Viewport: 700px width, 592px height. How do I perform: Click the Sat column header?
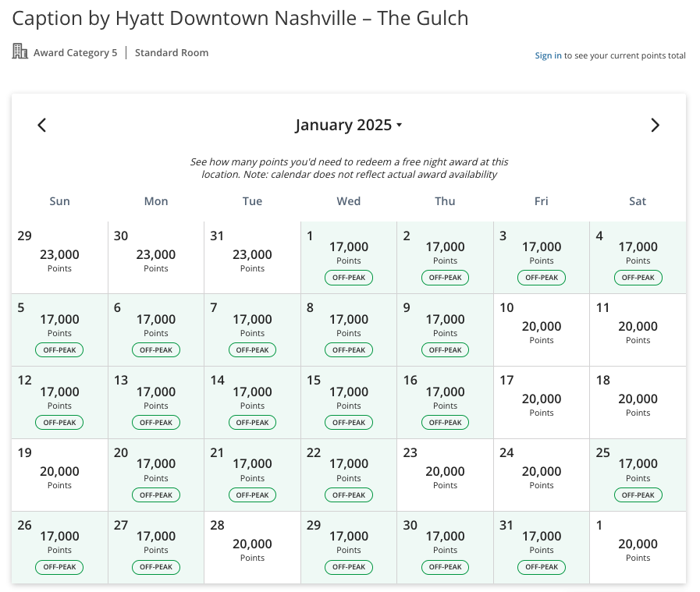tap(638, 201)
